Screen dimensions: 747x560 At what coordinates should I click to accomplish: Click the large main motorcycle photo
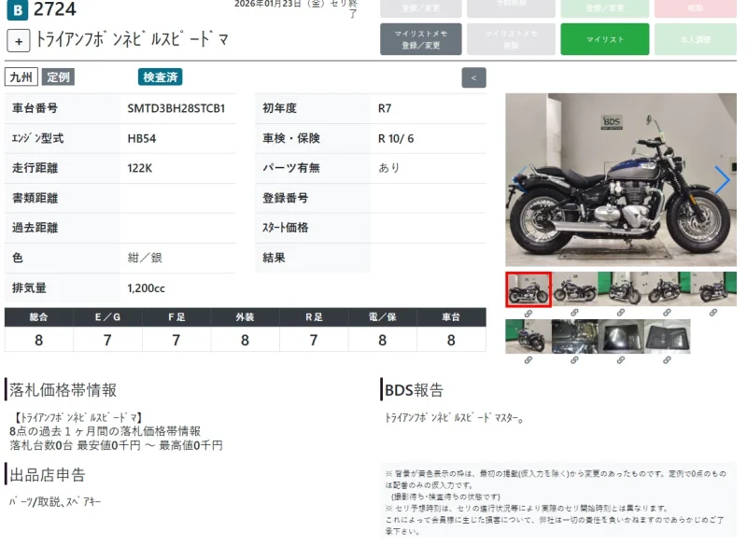coord(621,179)
